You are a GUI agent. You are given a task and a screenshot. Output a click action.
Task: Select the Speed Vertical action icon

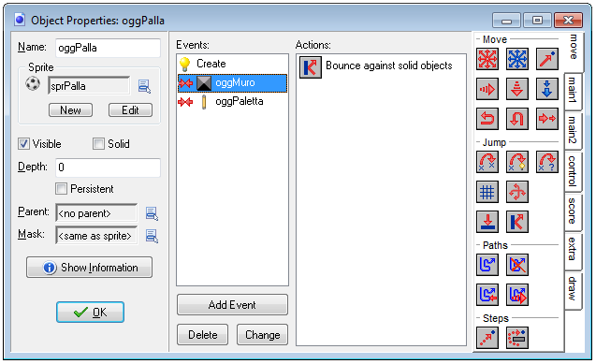pos(517,89)
